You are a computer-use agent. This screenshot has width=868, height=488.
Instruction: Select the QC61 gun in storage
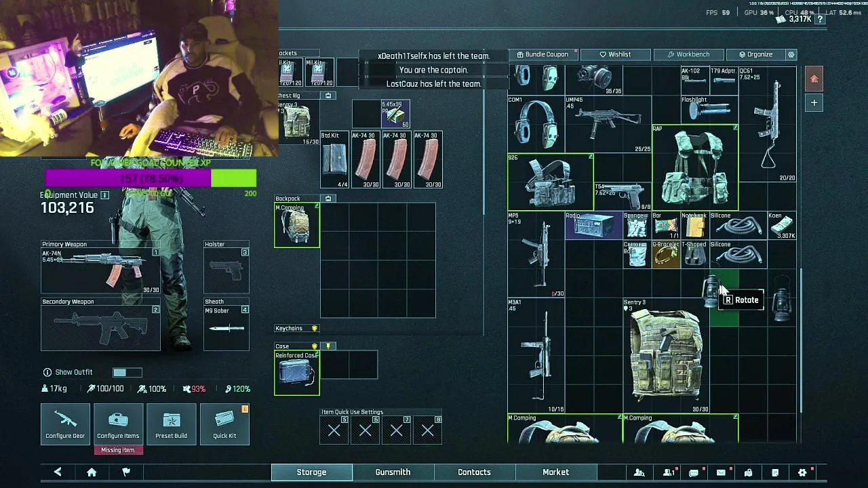point(767,124)
